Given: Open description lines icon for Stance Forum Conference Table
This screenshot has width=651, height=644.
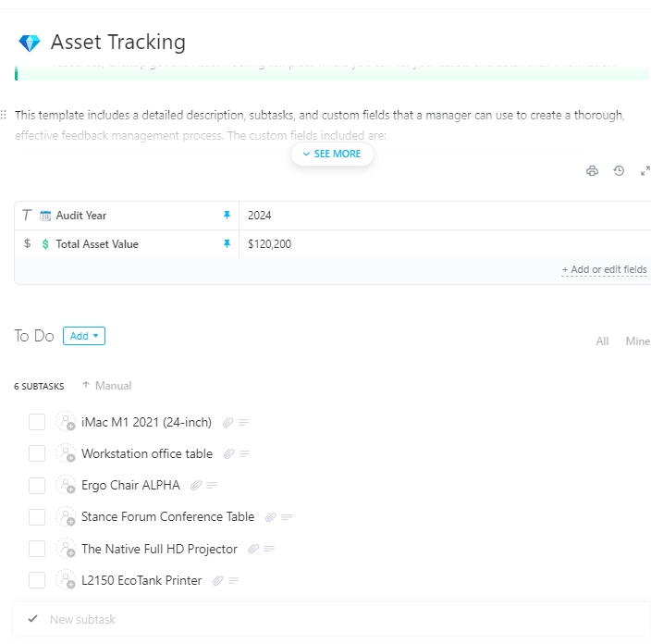Looking at the screenshot, I should pyautogui.click(x=287, y=517).
